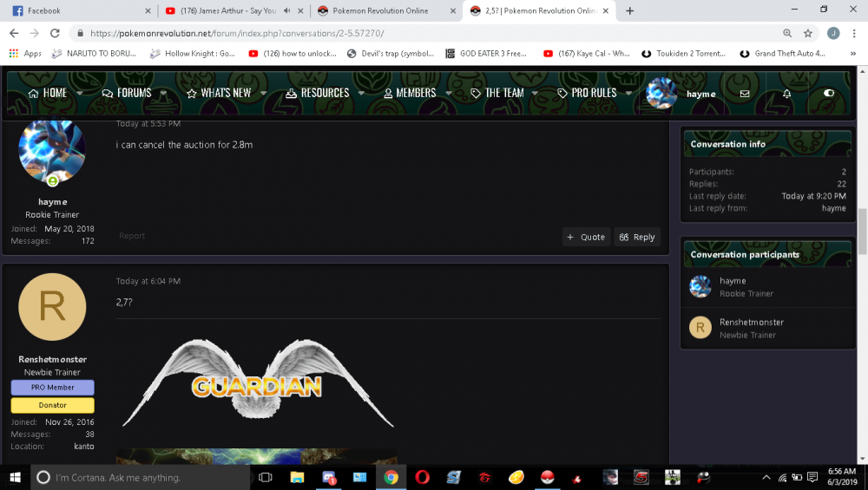Open the Forums section

click(x=127, y=93)
